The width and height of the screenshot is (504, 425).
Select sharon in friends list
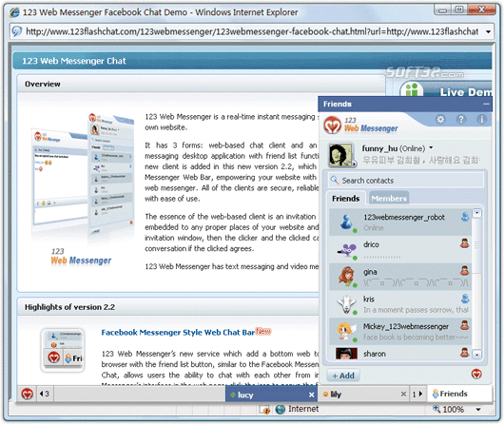pyautogui.click(x=399, y=353)
